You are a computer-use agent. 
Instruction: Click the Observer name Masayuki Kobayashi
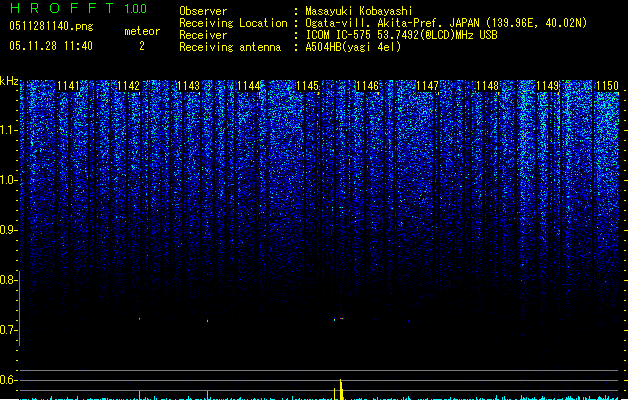tap(359, 11)
